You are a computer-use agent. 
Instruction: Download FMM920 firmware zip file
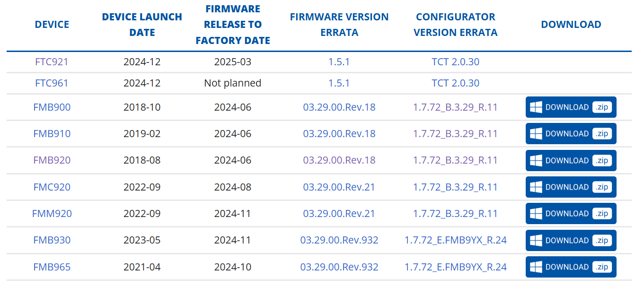pyautogui.click(x=571, y=214)
